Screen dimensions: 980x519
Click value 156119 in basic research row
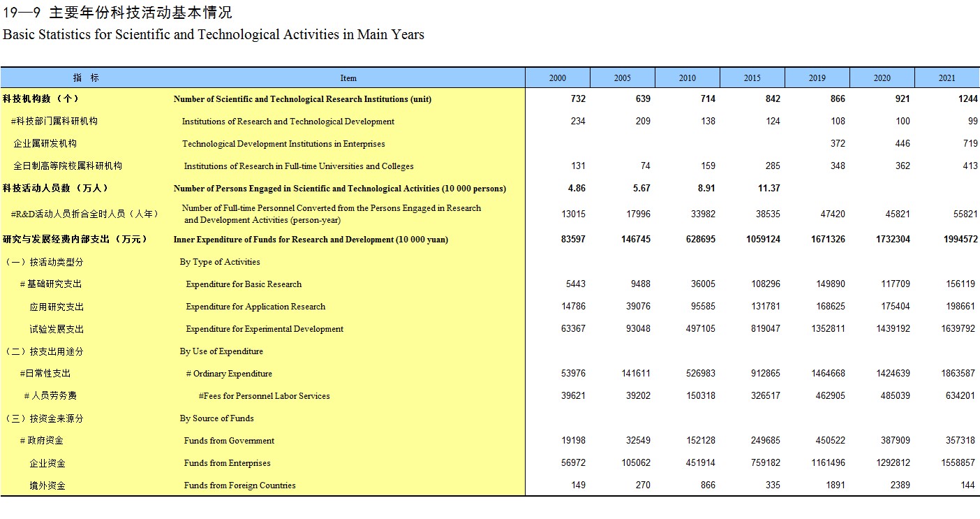(962, 284)
